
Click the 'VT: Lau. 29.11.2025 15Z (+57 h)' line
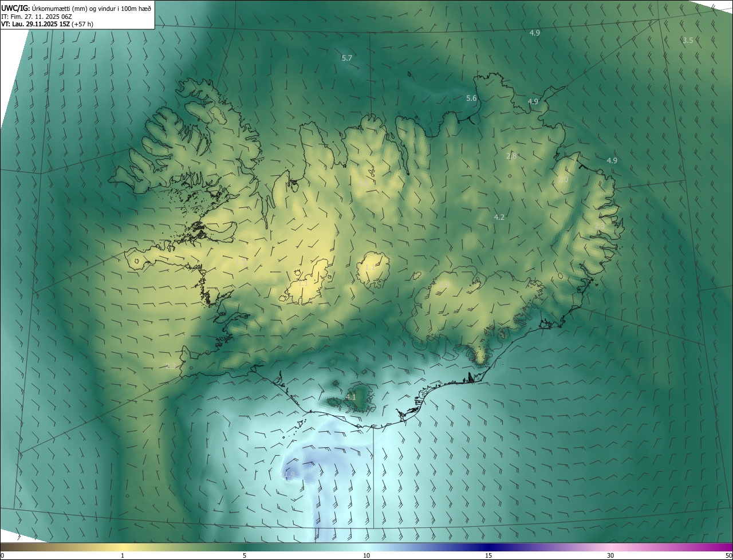(47, 25)
